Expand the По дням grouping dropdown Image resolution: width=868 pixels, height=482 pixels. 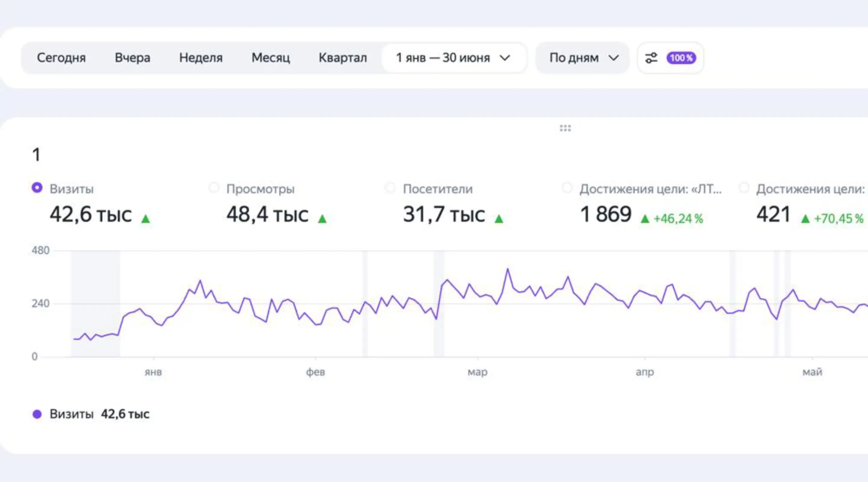[582, 58]
